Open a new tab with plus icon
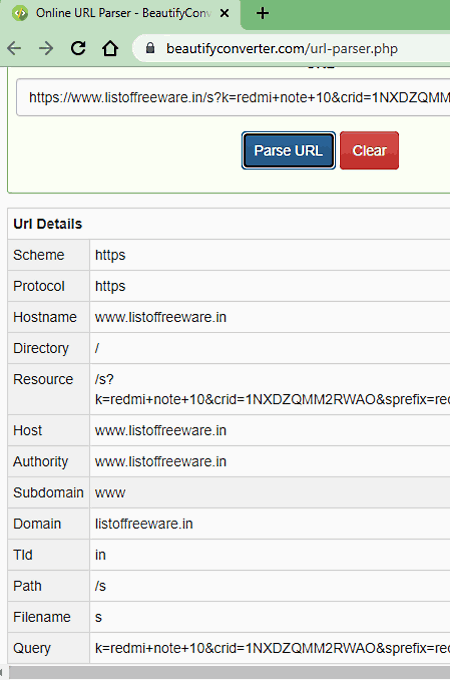 pos(262,13)
